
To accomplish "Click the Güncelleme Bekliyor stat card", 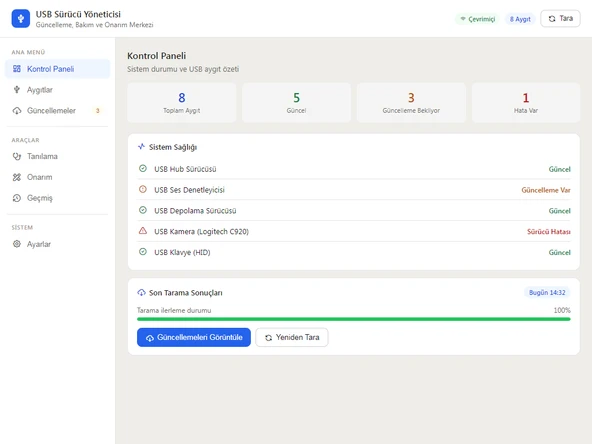I will (x=411, y=103).
